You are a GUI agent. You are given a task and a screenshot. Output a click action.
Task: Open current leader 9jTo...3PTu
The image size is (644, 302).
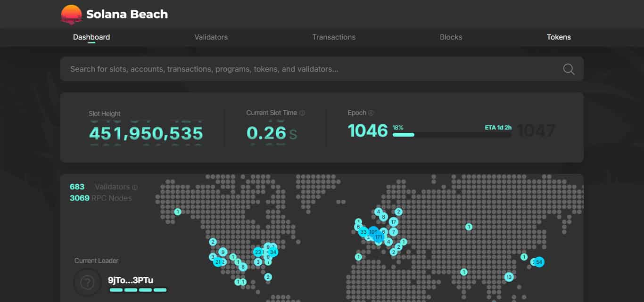tap(131, 280)
